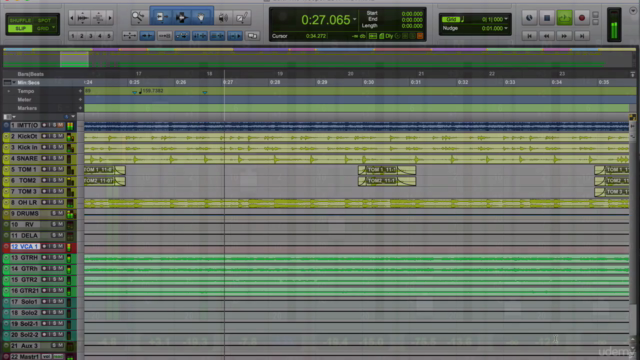Select the 17 Solo1 track name
This screenshot has height=360, width=640.
point(24,302)
